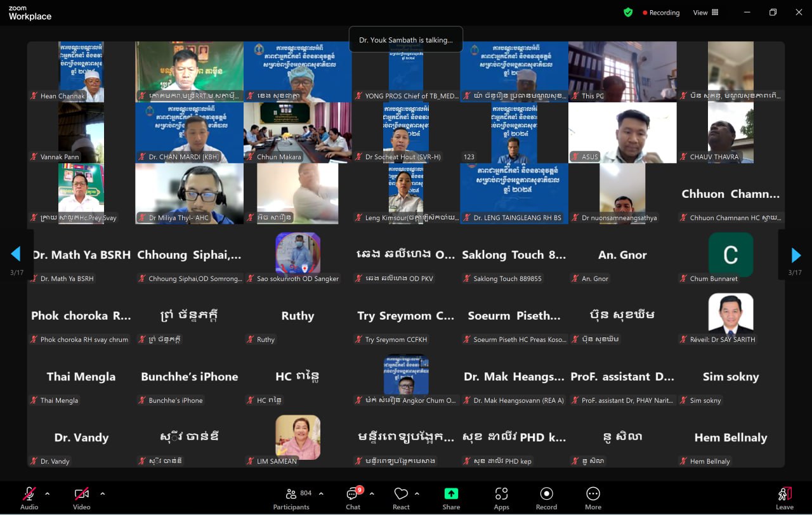Go to previous gallery page arrow
The image size is (812, 515).
(x=16, y=255)
